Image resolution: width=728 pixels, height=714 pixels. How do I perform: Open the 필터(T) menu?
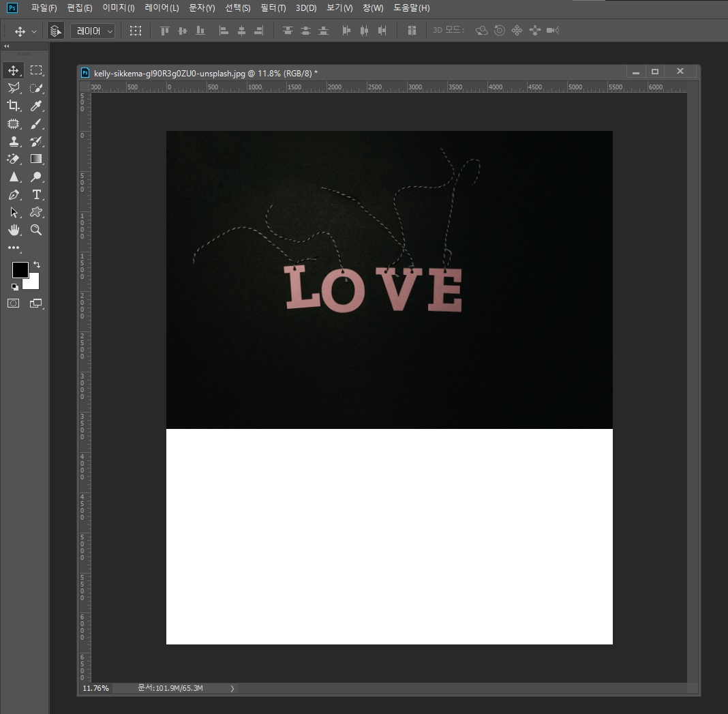click(273, 8)
